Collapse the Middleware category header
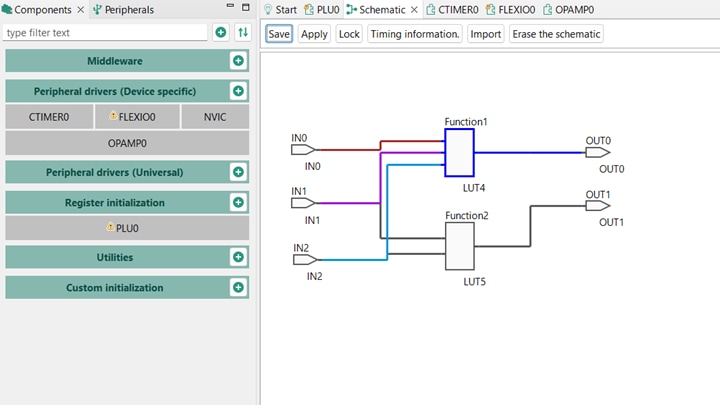This screenshot has height=405, width=720. tap(115, 61)
